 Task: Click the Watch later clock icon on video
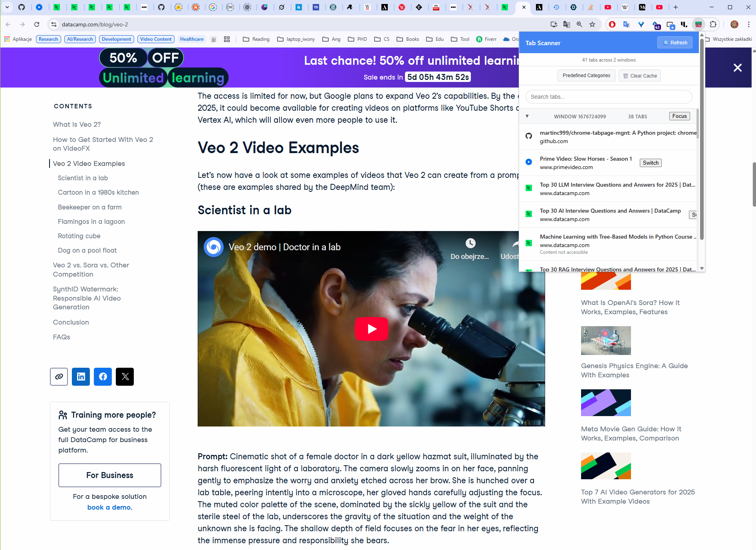coord(470,243)
